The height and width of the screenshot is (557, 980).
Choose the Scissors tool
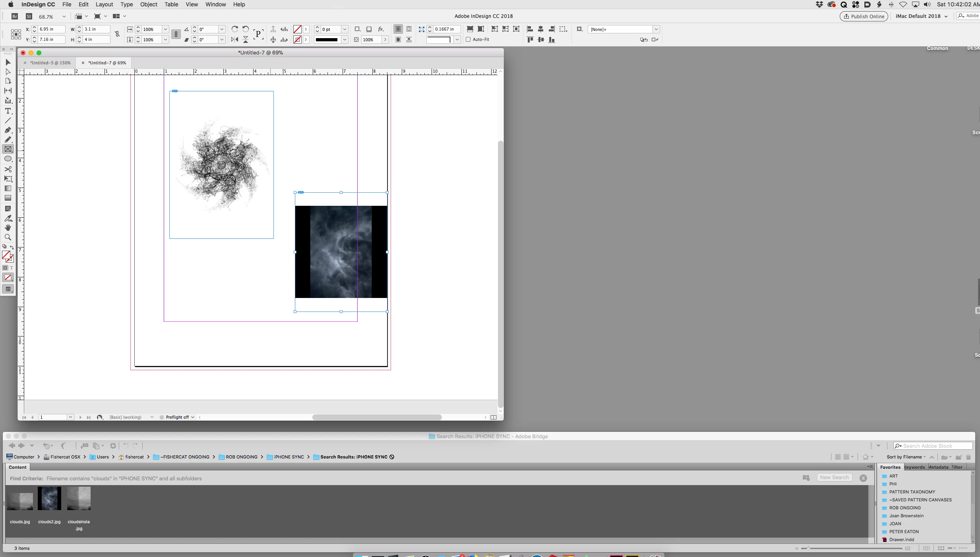point(8,169)
